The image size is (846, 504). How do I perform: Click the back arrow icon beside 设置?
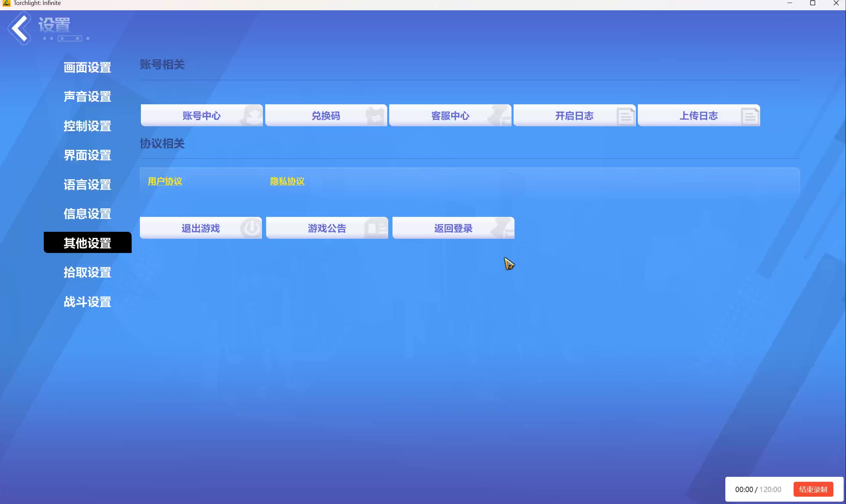pos(20,28)
